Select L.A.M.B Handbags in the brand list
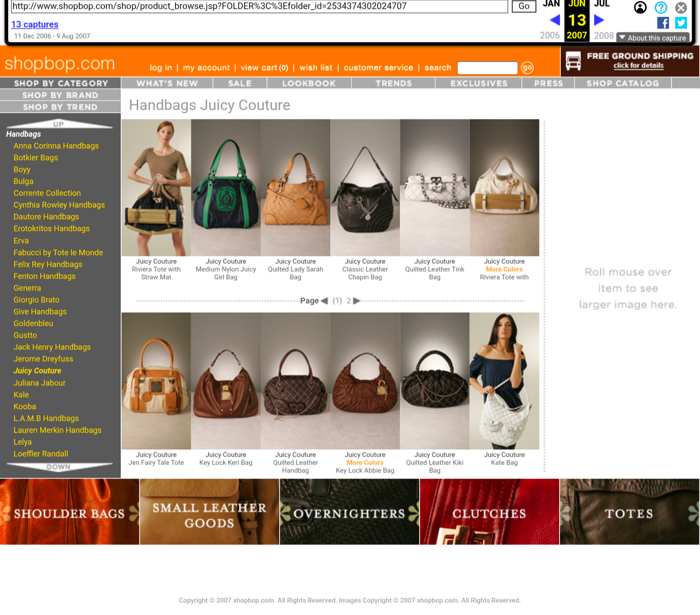 (46, 419)
